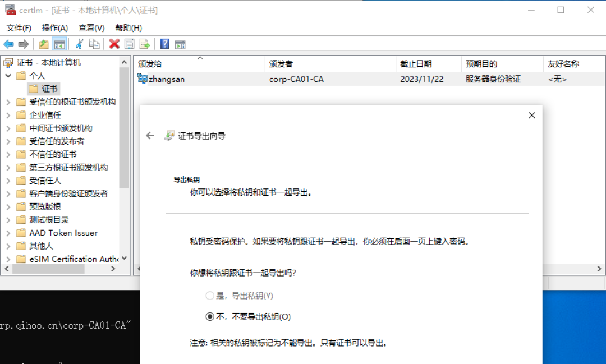
Task: Expand the AAD Token Issuer node
Action: (8, 233)
